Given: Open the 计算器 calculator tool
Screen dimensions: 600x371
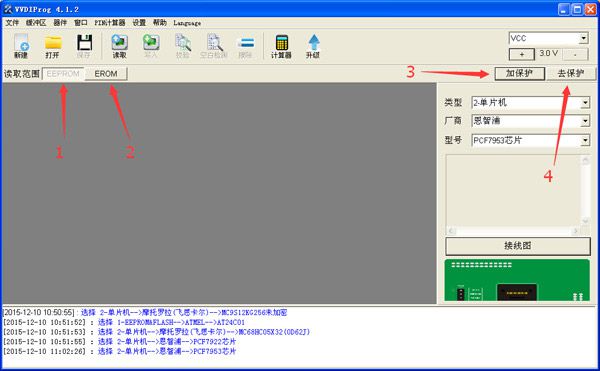Looking at the screenshot, I should pos(281,46).
